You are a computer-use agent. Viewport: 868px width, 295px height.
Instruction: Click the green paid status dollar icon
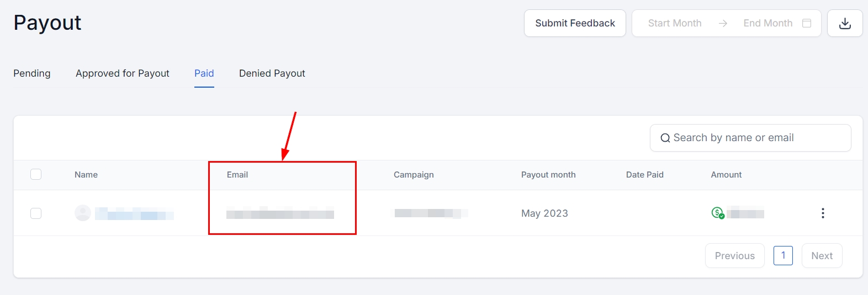click(x=717, y=213)
